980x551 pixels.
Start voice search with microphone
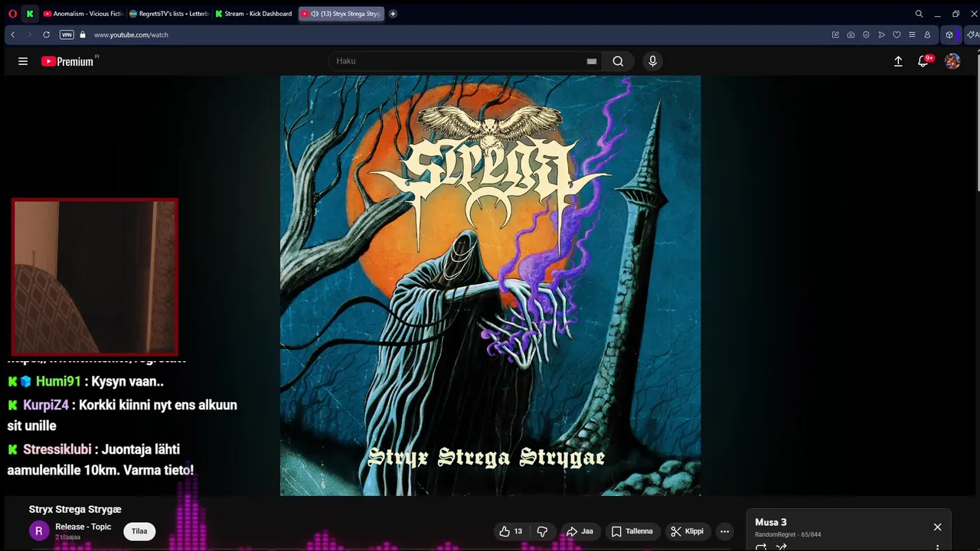tap(652, 61)
